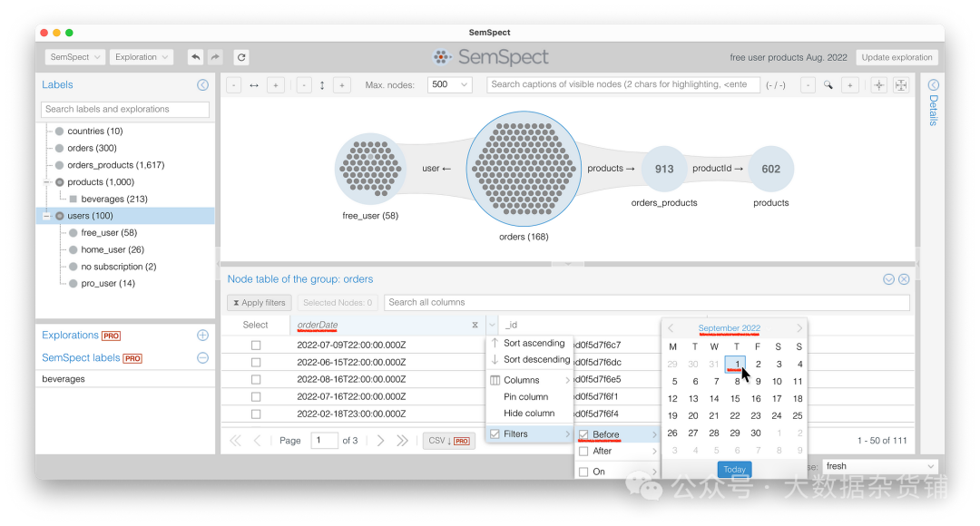Pick day 15 in September calendar
Image resolution: width=980 pixels, height=526 pixels.
(x=735, y=398)
